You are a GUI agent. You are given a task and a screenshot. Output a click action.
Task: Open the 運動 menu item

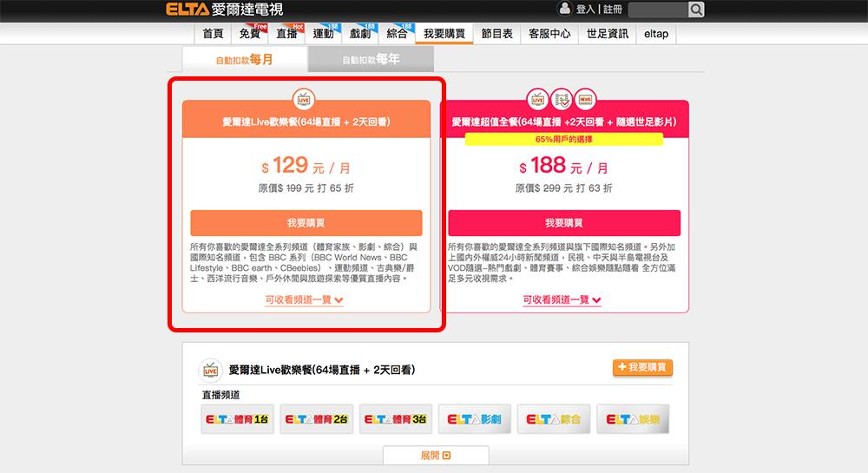(x=323, y=34)
